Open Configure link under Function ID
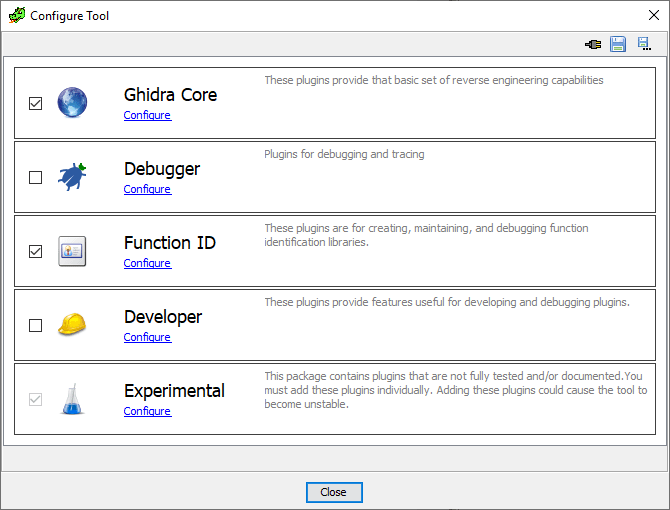The image size is (670, 510). 147,263
